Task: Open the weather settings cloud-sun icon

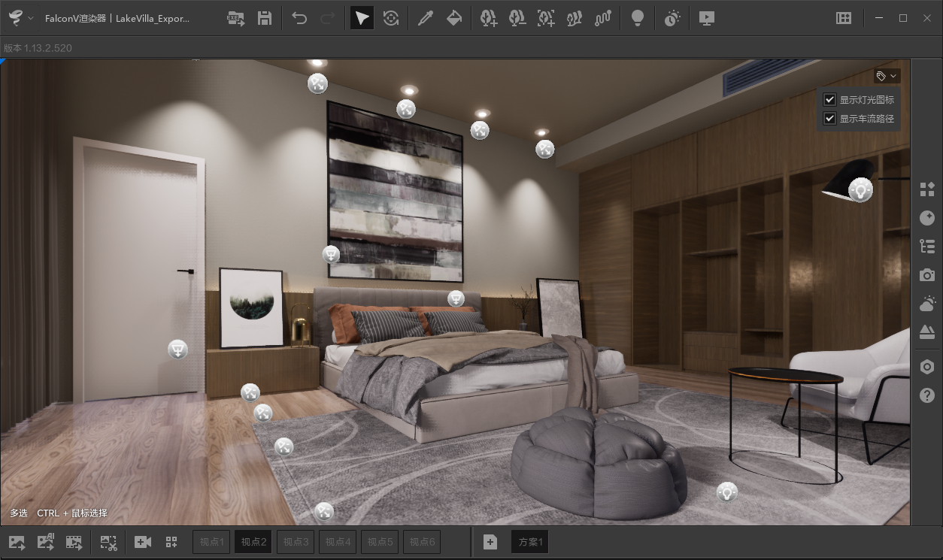Action: click(927, 304)
